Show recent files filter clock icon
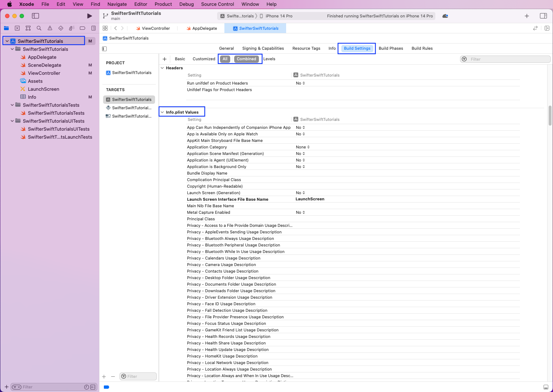 pos(86,387)
